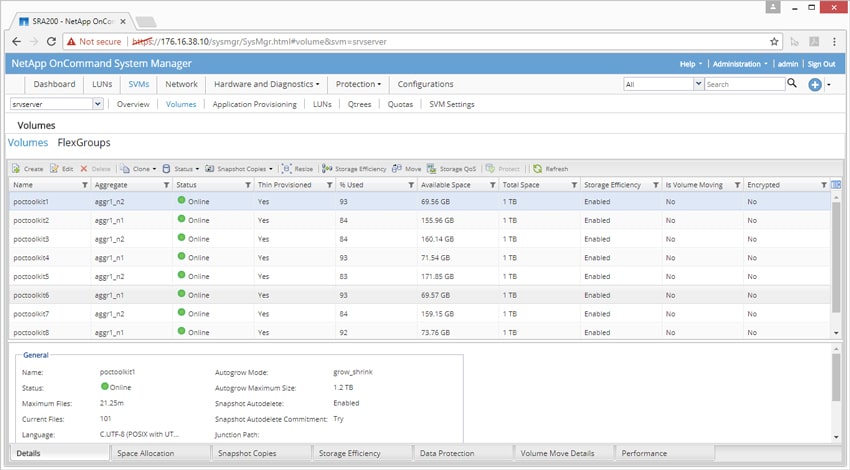Image resolution: width=850 pixels, height=470 pixels.
Task: Click in the Search input field
Action: pos(744,84)
